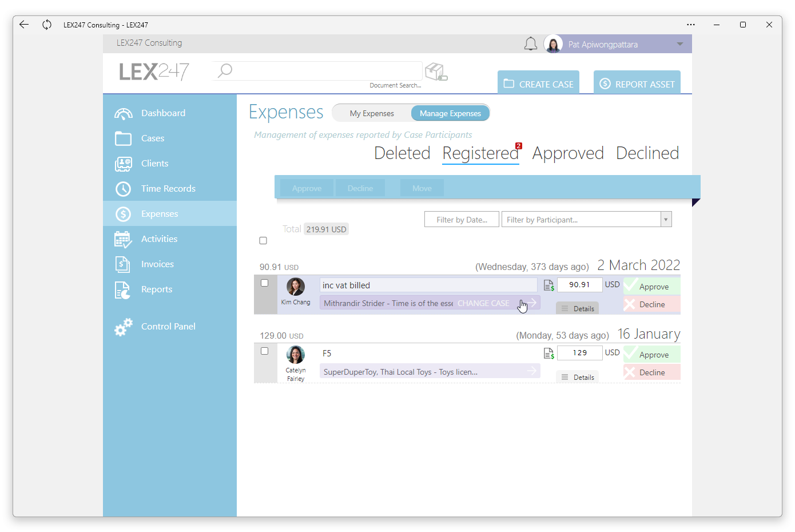Click the 'inc vat billed' description field
Viewport: 795px width, 532px height.
pos(428,285)
